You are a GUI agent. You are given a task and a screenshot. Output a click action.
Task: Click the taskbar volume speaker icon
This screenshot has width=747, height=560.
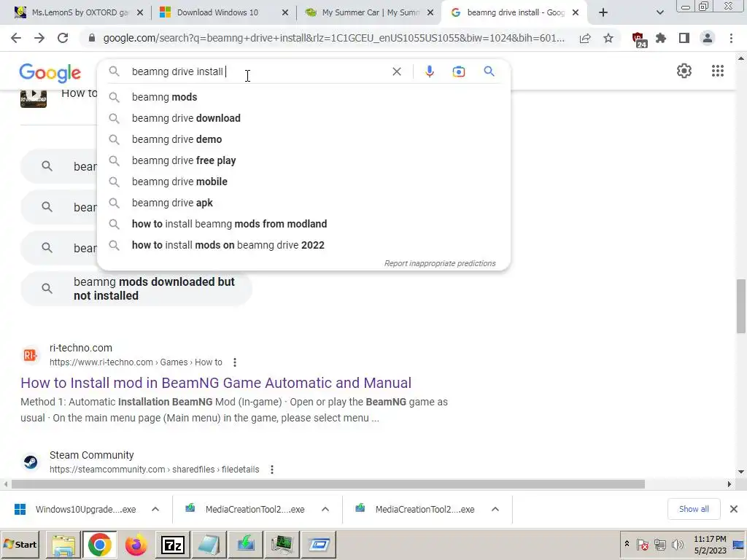point(677,544)
